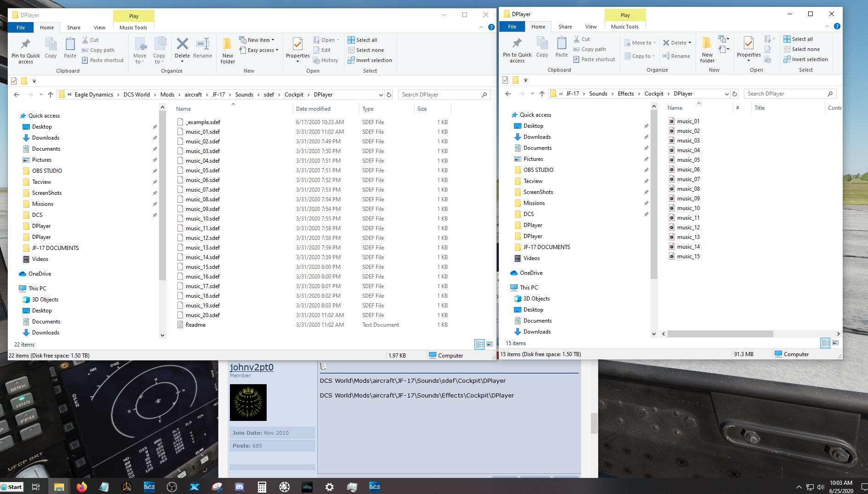Open Move to dropdown in left window
The width and height of the screenshot is (868, 494).
[x=140, y=51]
